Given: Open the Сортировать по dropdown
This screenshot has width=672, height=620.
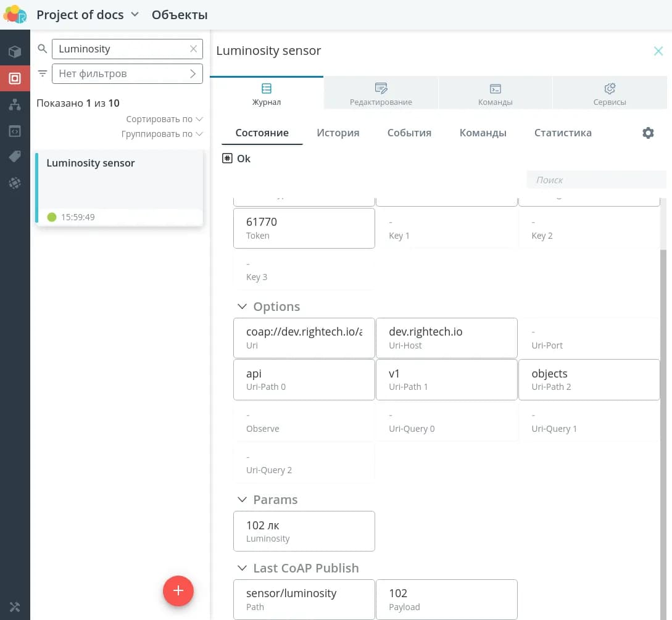Looking at the screenshot, I should [x=164, y=119].
